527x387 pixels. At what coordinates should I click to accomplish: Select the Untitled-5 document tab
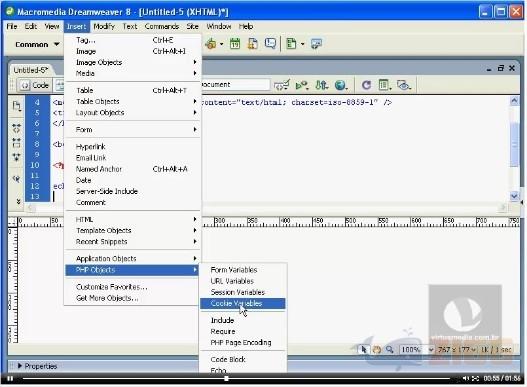31,70
